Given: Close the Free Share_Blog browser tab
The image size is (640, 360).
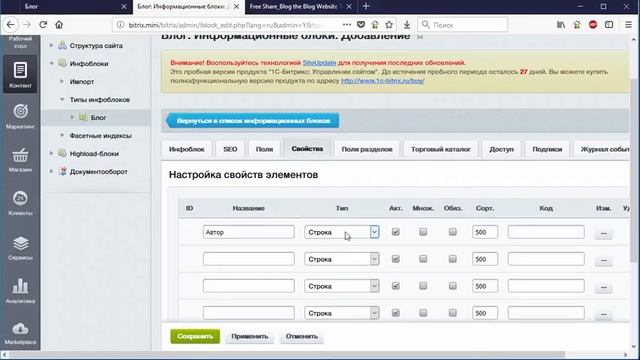Looking at the screenshot, I should click(349, 7).
